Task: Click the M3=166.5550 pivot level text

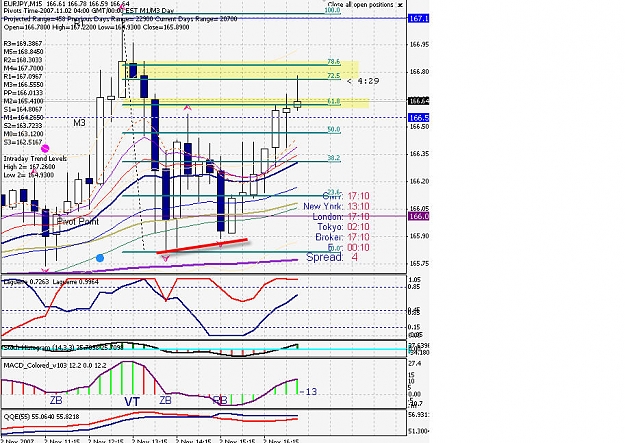Action: (24, 85)
